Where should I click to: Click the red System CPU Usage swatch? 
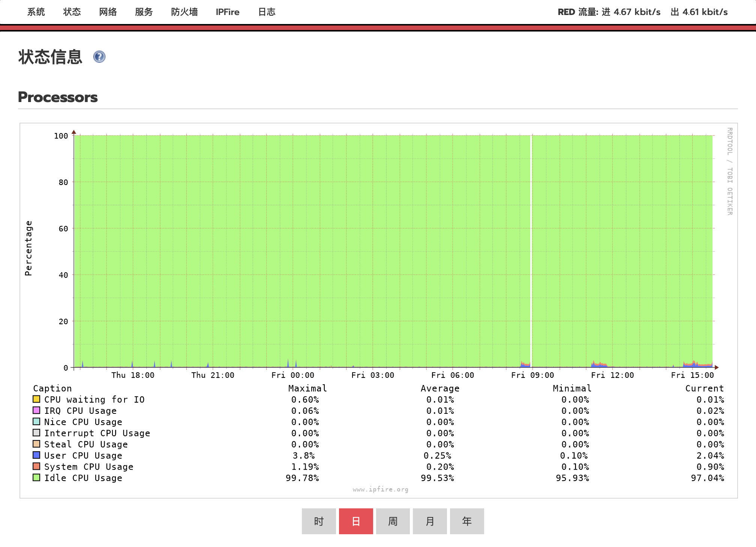(x=36, y=466)
